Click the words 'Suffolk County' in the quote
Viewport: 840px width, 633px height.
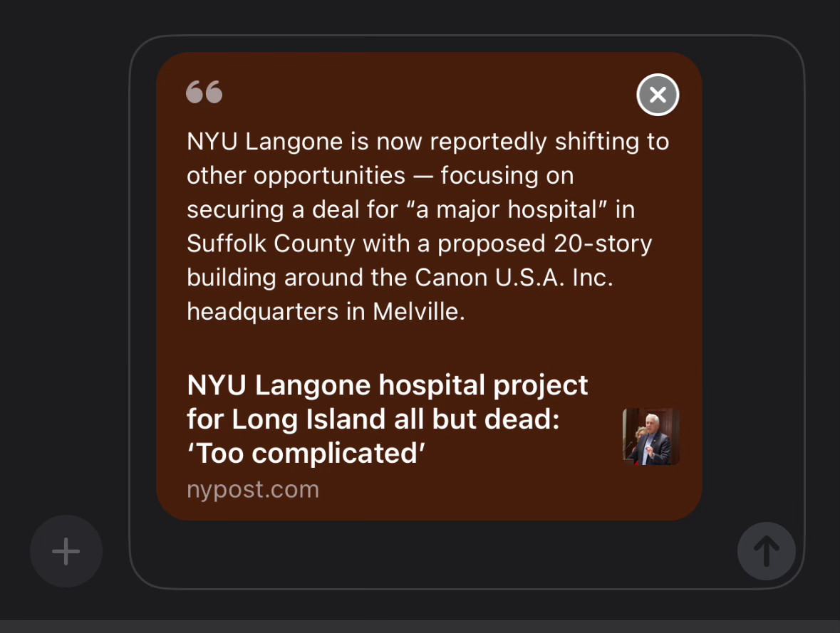coord(271,244)
